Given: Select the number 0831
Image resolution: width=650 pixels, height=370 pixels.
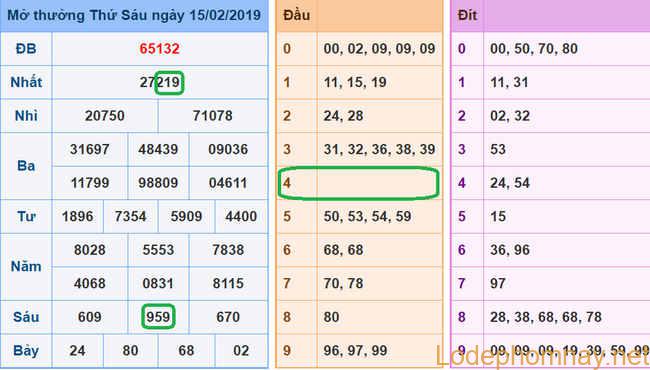Looking at the screenshot, I should (x=158, y=283).
